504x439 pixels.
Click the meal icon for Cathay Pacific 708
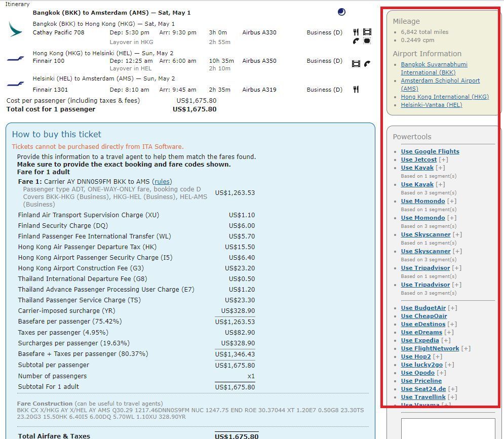point(356,32)
